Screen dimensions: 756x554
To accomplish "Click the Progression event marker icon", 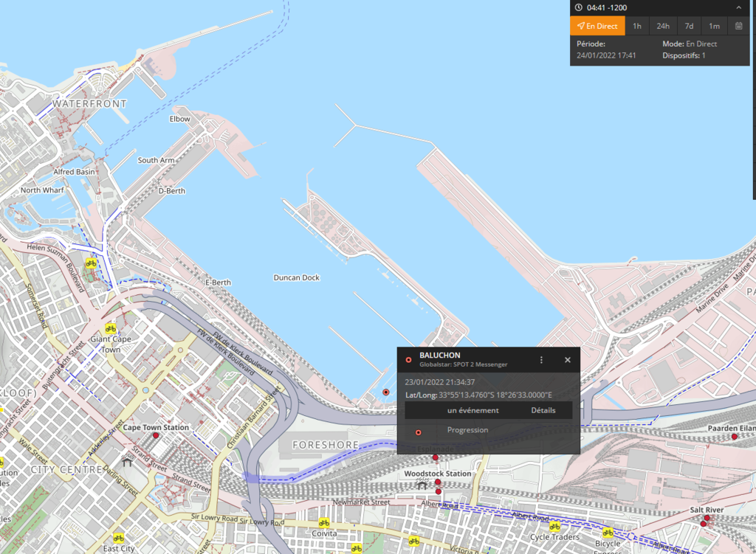I will 419,432.
